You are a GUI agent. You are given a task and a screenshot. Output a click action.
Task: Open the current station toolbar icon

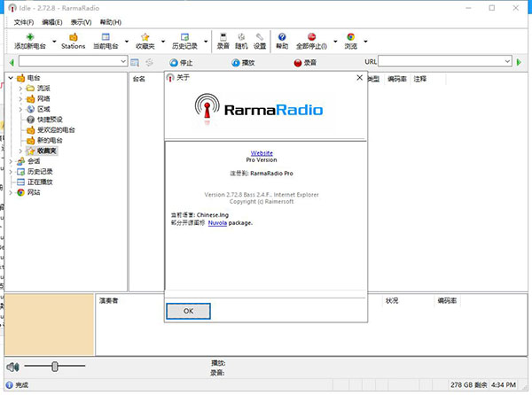(x=106, y=37)
